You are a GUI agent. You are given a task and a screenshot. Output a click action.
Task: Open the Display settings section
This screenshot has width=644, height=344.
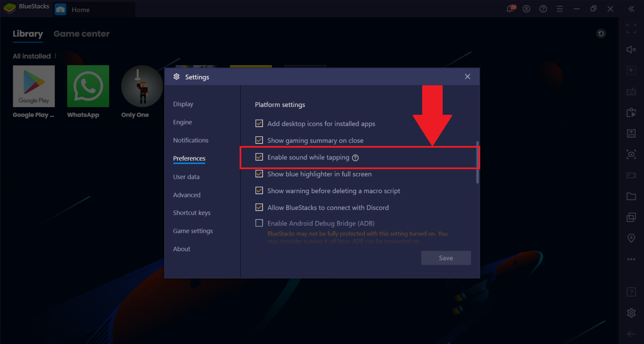pos(183,104)
